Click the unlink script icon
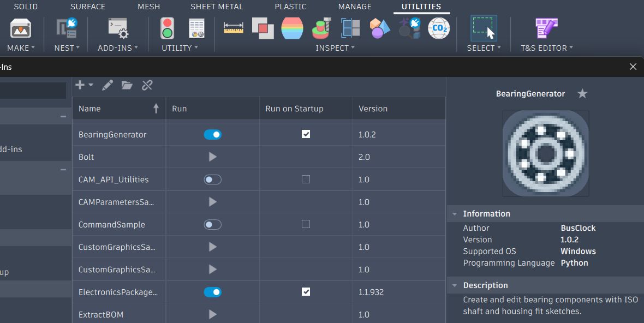 (147, 85)
